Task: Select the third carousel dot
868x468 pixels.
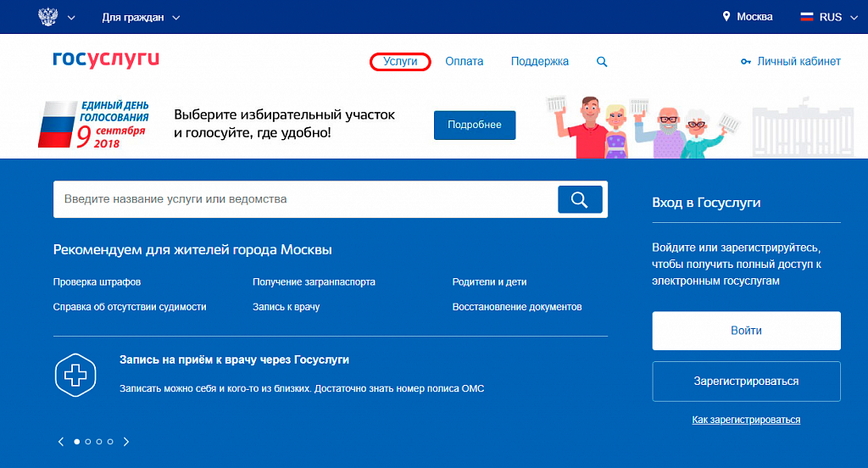Action: (x=99, y=442)
